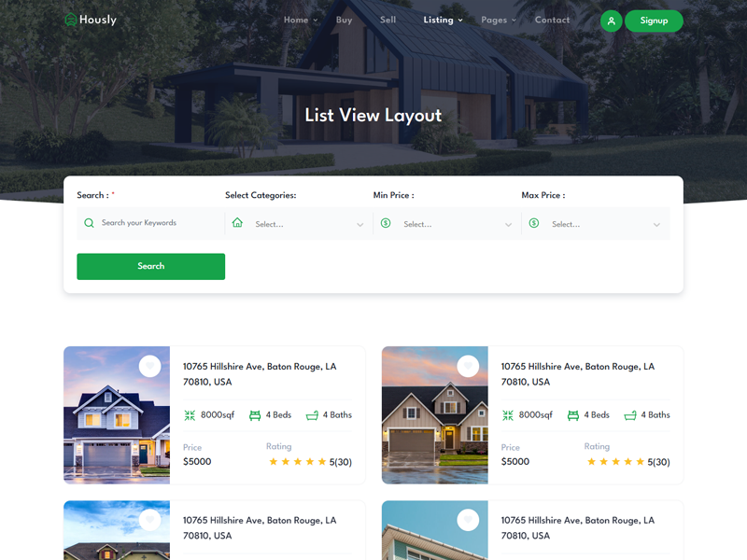The width and height of the screenshot is (747, 560).
Task: Expand the Listing navigation menu
Action: [x=443, y=20]
